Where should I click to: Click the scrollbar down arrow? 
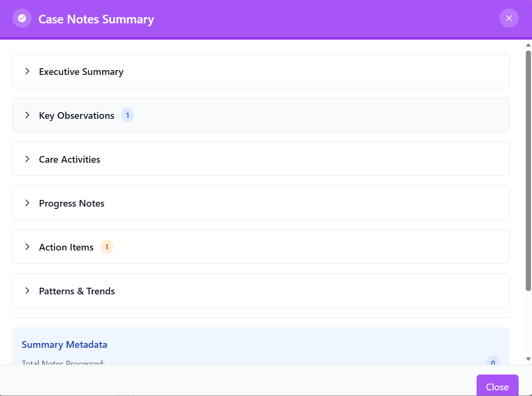pyautogui.click(x=528, y=359)
